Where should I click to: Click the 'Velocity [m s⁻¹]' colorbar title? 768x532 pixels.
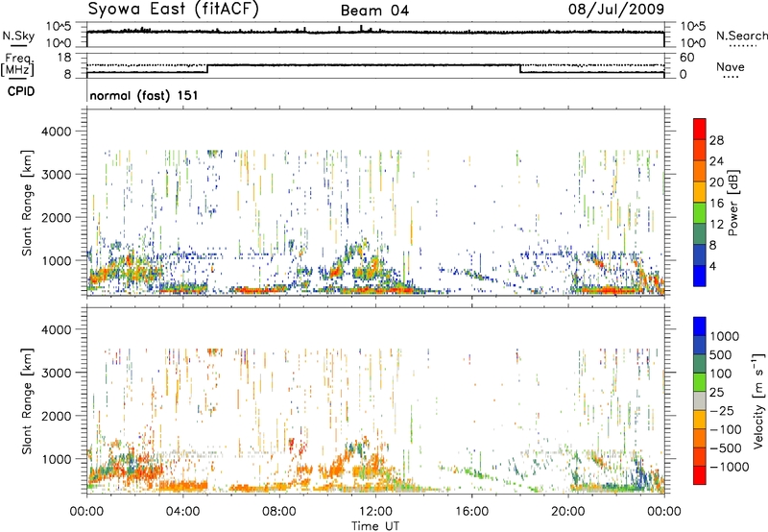coord(758,400)
